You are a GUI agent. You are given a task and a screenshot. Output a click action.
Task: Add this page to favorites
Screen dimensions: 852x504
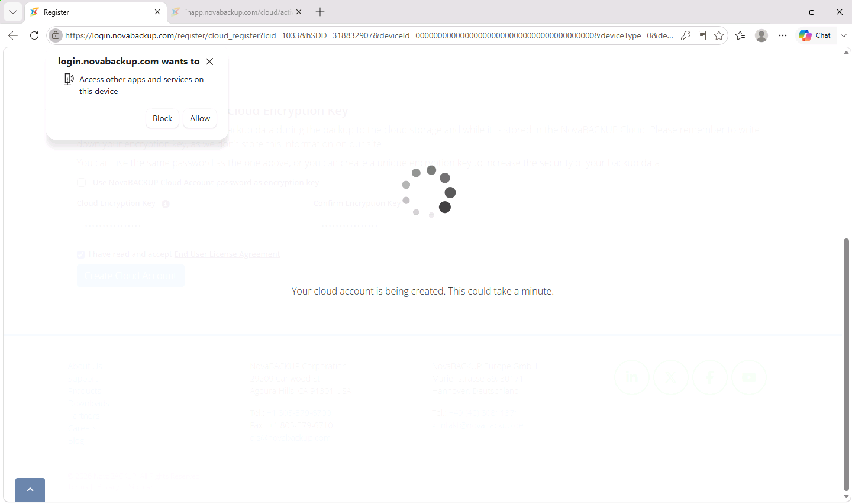point(719,35)
